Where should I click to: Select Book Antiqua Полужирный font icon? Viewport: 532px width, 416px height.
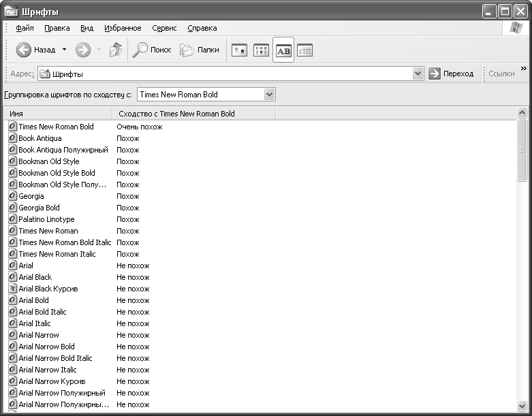point(12,150)
